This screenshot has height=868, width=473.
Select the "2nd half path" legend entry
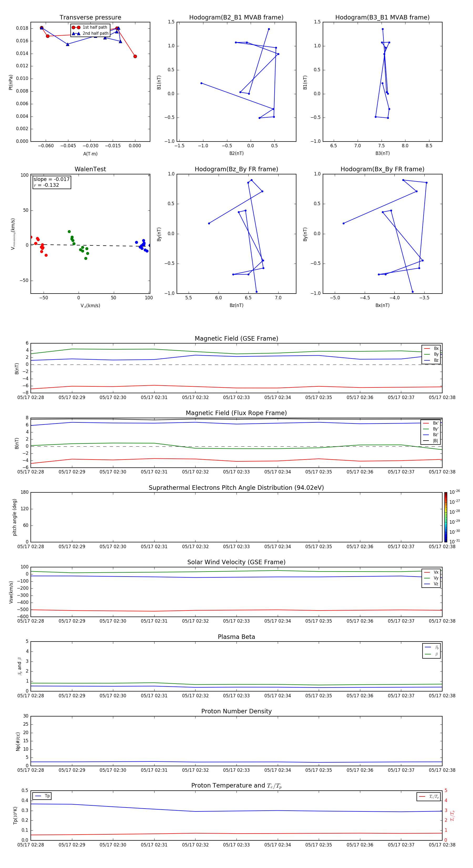tap(90, 33)
